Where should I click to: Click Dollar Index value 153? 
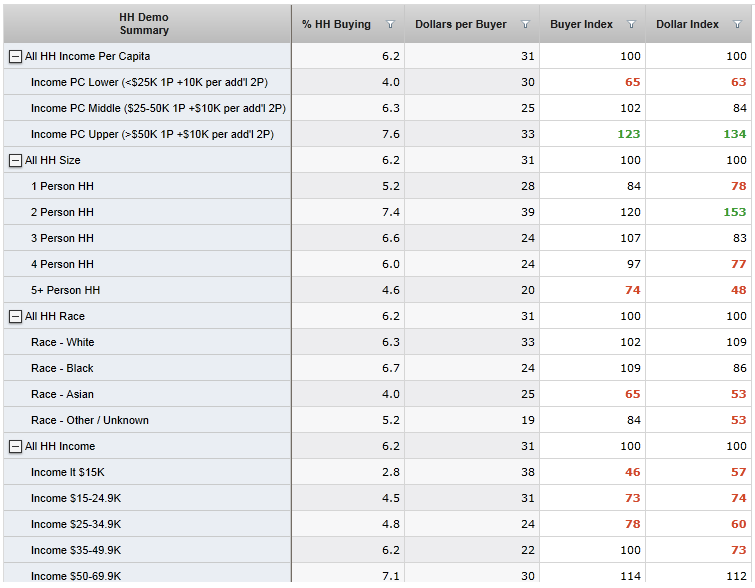click(735, 212)
